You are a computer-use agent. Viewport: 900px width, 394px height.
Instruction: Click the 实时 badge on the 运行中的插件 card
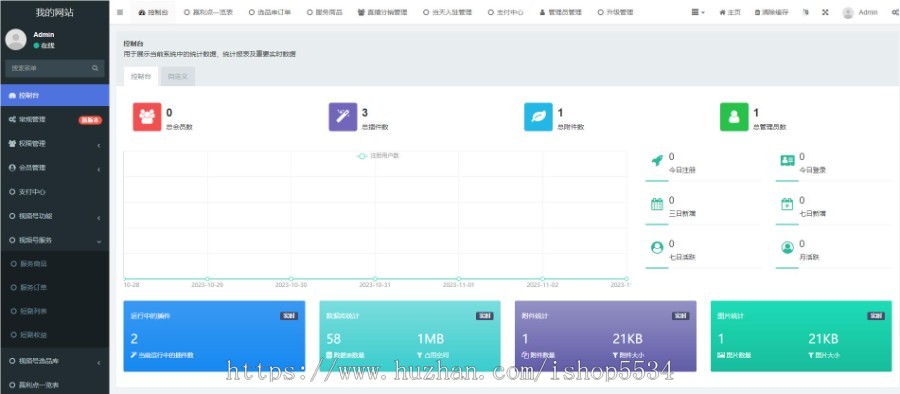coord(289,316)
